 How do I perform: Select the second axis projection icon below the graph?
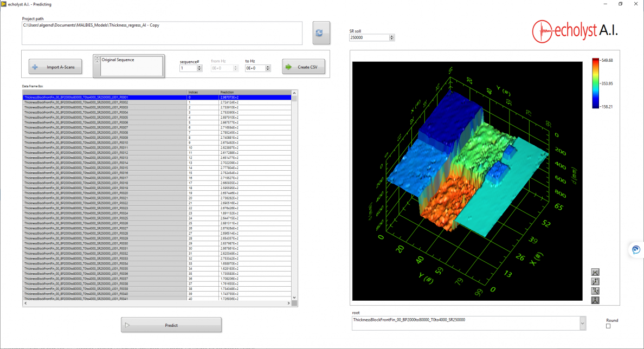pyautogui.click(x=594, y=281)
